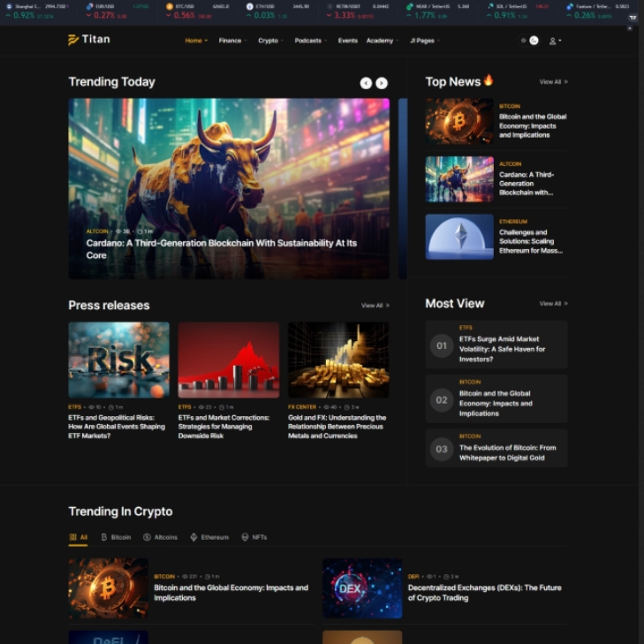
Task: Click the Shanghai Composite ticker icon
Action: click(9, 6)
